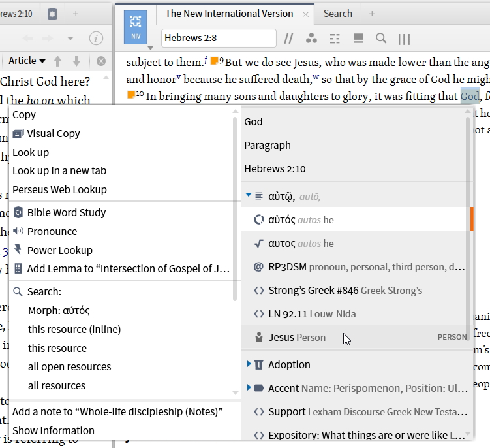The height and width of the screenshot is (448, 490).
Task: Add a new tab in left panel
Action: click(x=76, y=14)
